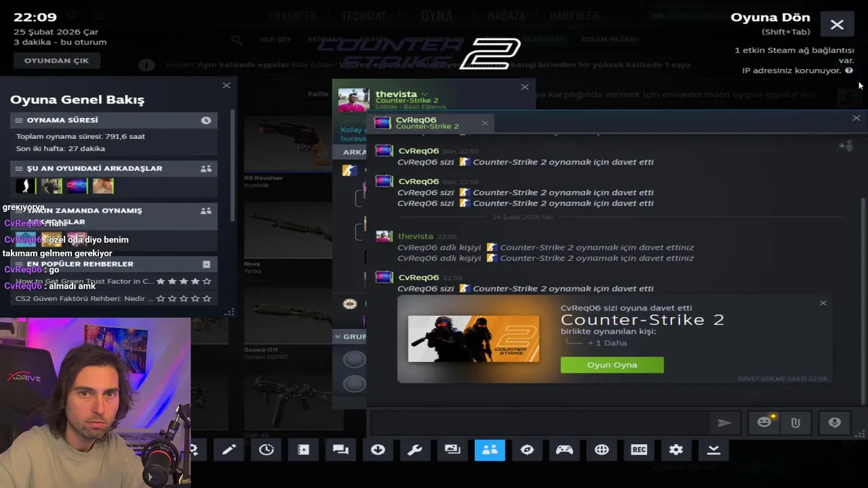Click first friend avatar in Şu An Oyundaki Arkadaşlar

[x=26, y=186]
